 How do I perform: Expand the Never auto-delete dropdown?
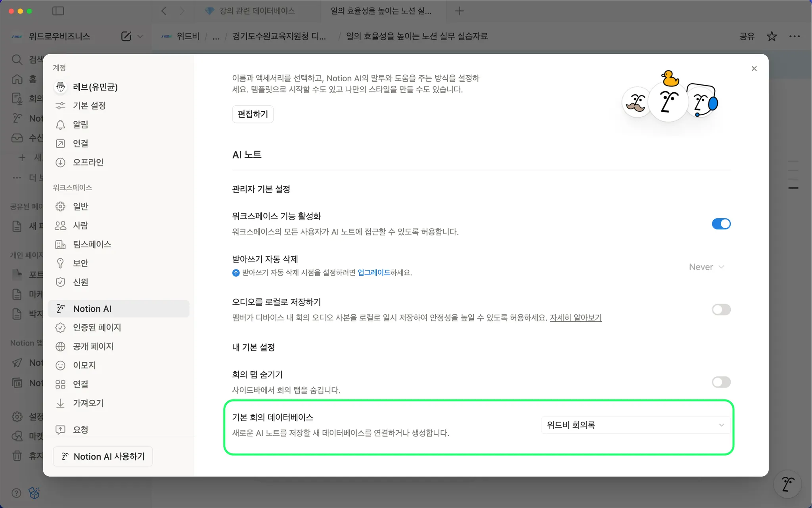pos(707,267)
